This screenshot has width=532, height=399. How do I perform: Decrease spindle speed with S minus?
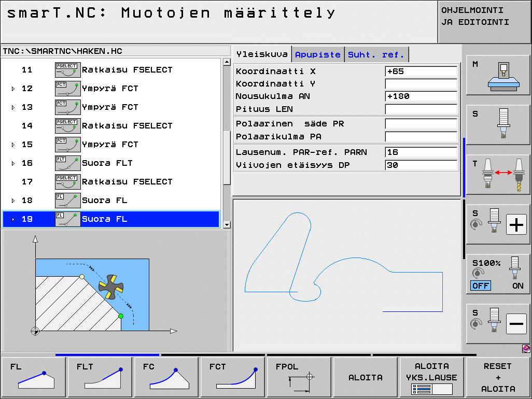click(516, 324)
